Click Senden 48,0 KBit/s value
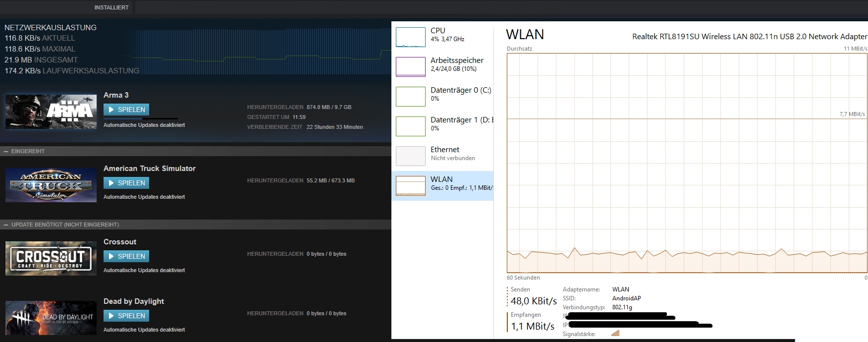 pyautogui.click(x=534, y=301)
